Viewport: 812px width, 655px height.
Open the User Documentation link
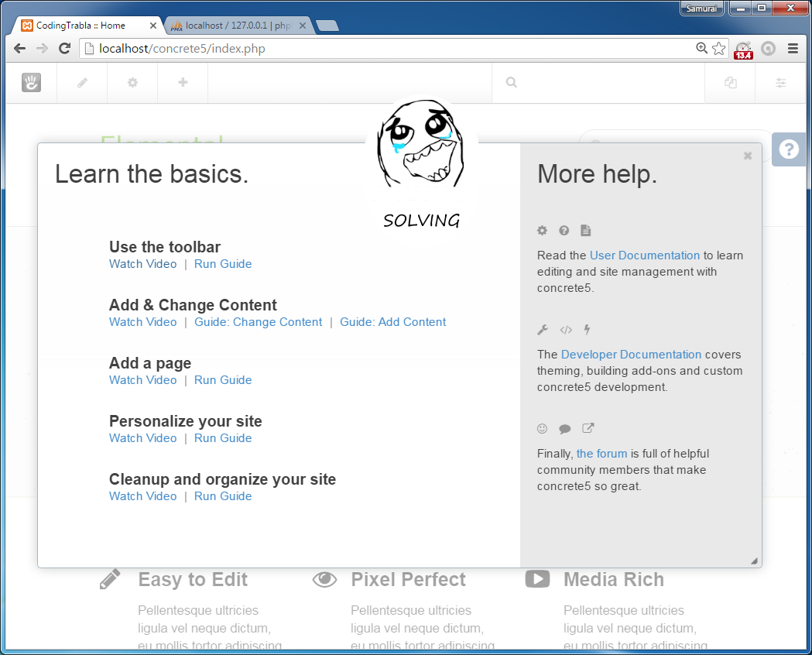click(x=645, y=255)
